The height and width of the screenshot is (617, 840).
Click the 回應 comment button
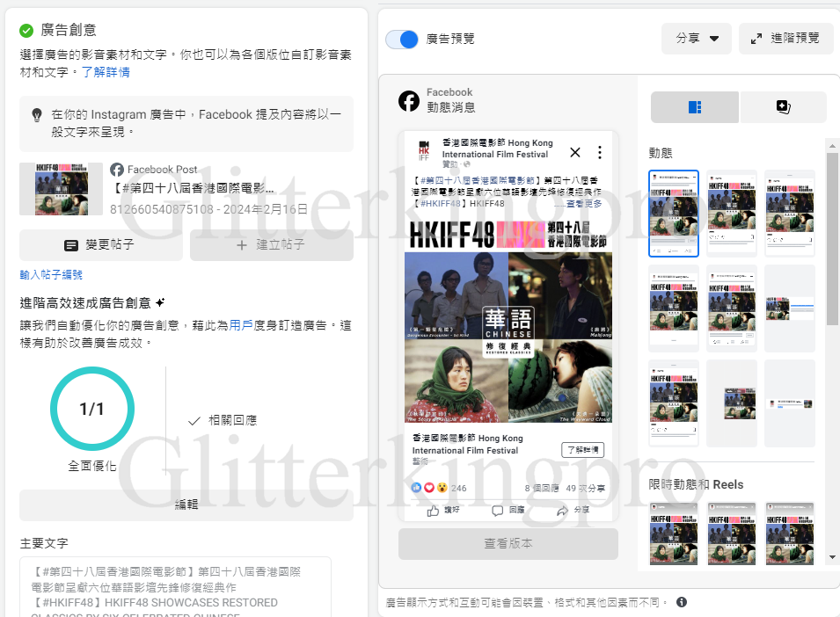tap(508, 511)
